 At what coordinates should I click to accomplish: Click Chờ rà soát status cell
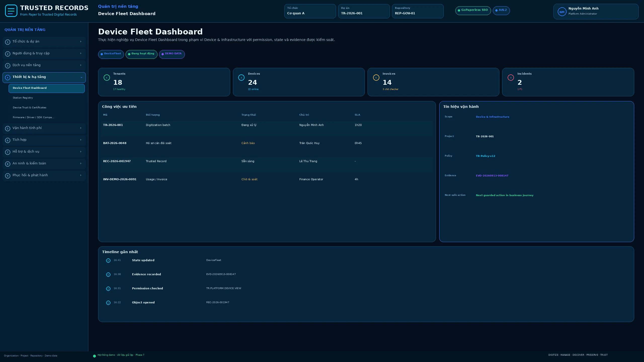(x=249, y=179)
